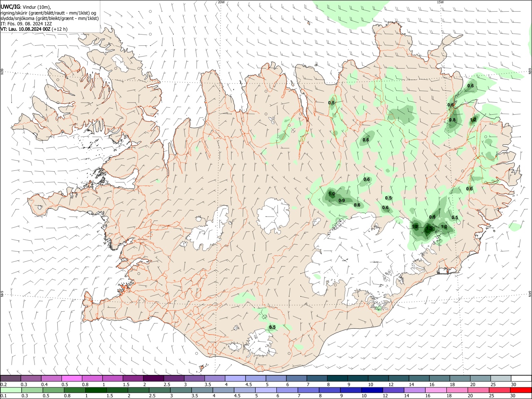Select the pink 20 rain scale swatch
The height and width of the screenshot is (399, 532).
(479, 390)
